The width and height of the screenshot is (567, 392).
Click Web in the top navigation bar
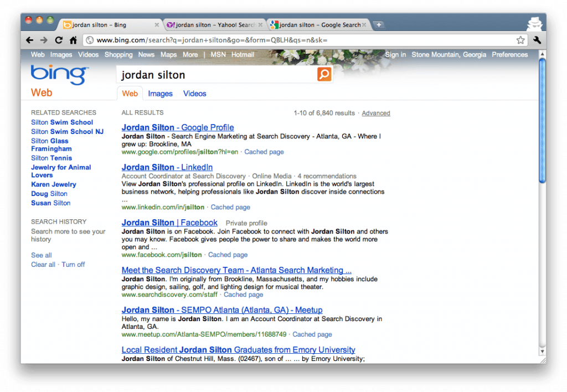tap(38, 55)
